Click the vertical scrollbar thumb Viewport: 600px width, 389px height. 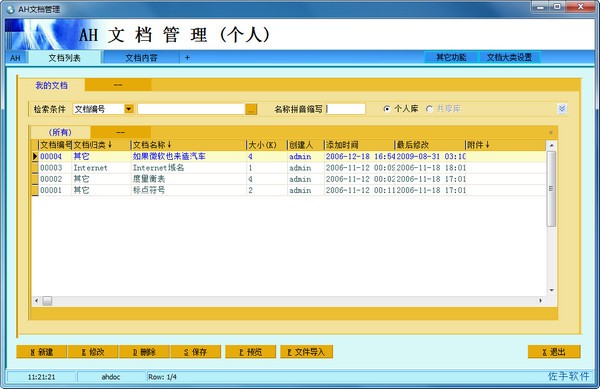(x=551, y=189)
